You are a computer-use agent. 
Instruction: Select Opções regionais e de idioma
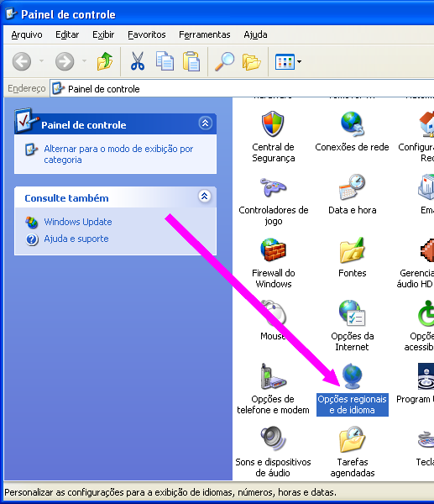[352, 404]
